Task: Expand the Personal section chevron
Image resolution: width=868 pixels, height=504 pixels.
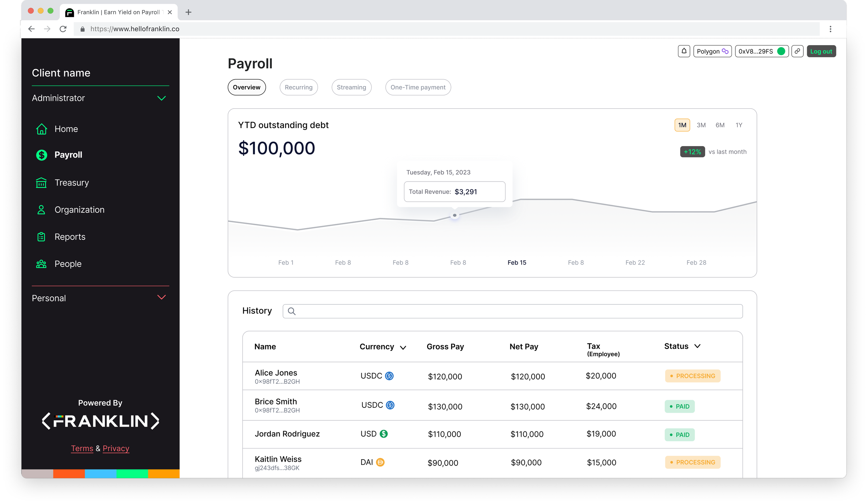Action: tap(161, 297)
